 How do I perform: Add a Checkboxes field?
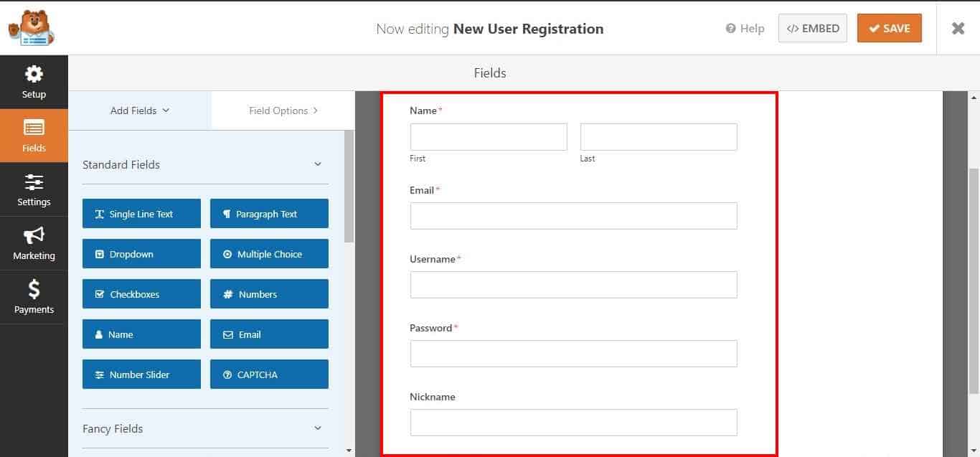pyautogui.click(x=141, y=294)
